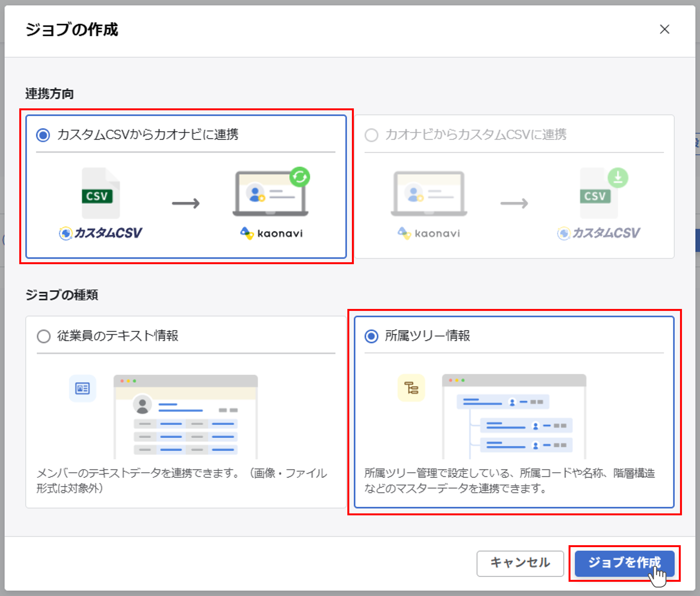Select カスタムCSVからカオナビに連携 radio button

[x=43, y=135]
